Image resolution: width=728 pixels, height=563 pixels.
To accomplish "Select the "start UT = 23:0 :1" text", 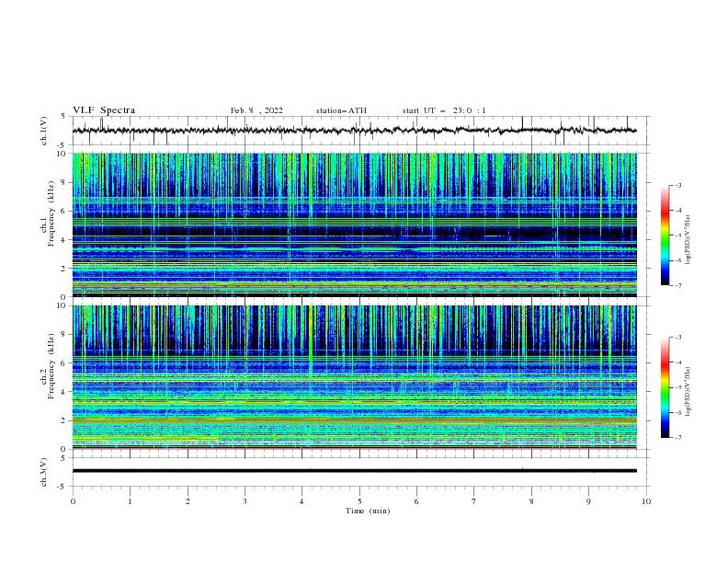I will pyautogui.click(x=444, y=110).
